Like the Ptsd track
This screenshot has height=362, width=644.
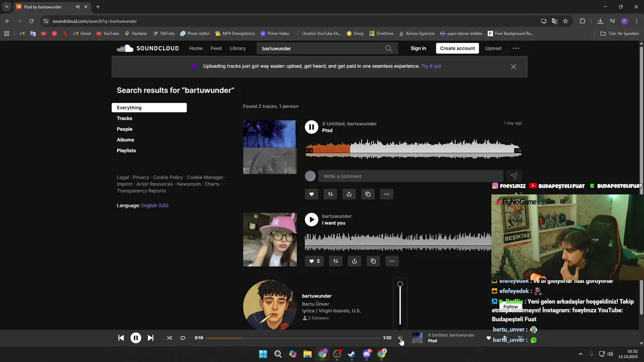pyautogui.click(x=311, y=194)
